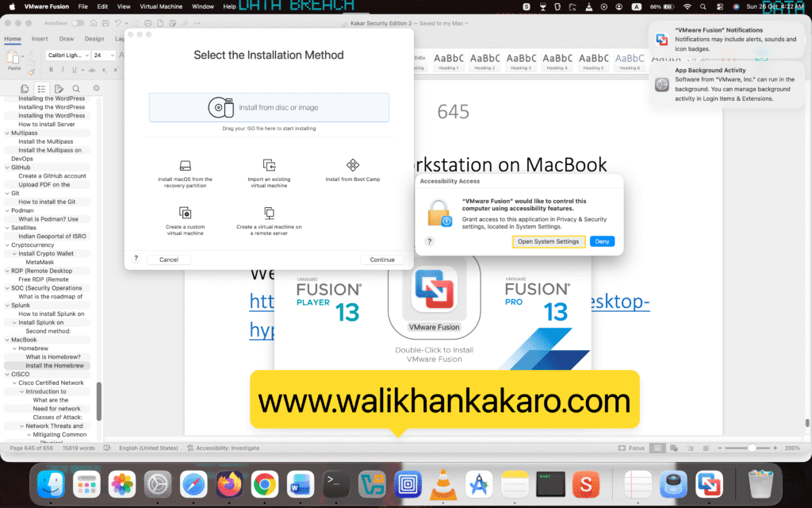Open the VMware Fusion icon in the Dock

pos(709,484)
